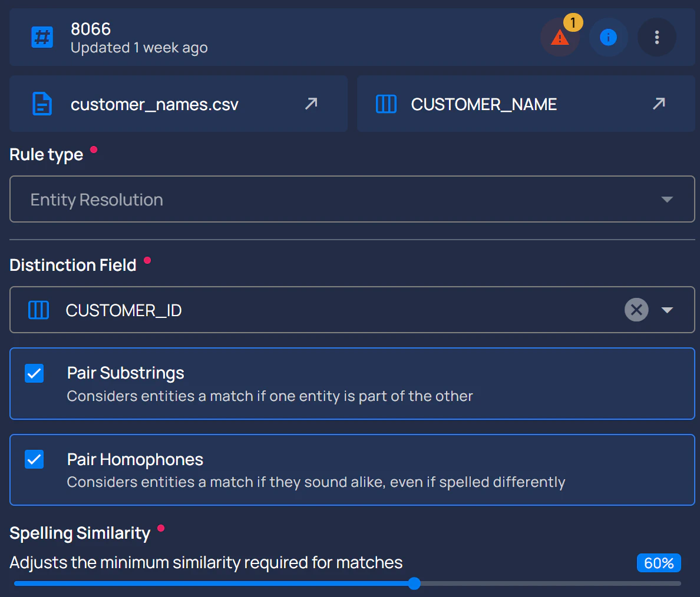
Task: Open the customer_names.csv file card
Action: (x=179, y=104)
